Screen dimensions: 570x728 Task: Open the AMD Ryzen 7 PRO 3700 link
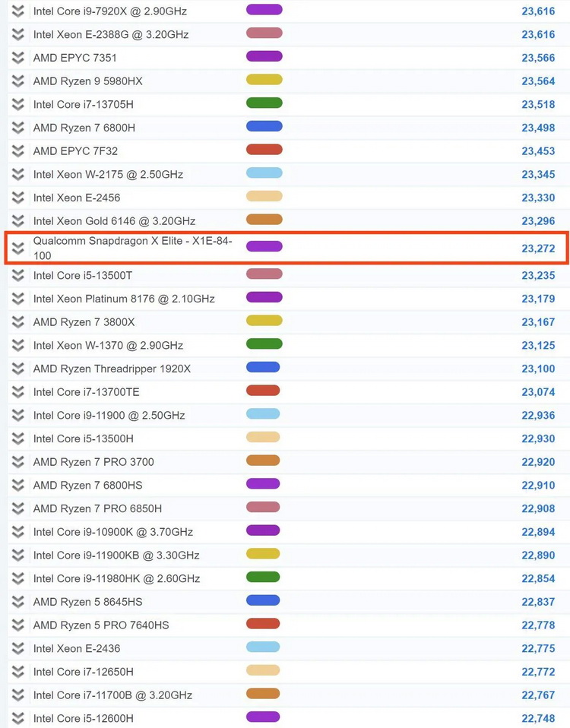(x=93, y=462)
